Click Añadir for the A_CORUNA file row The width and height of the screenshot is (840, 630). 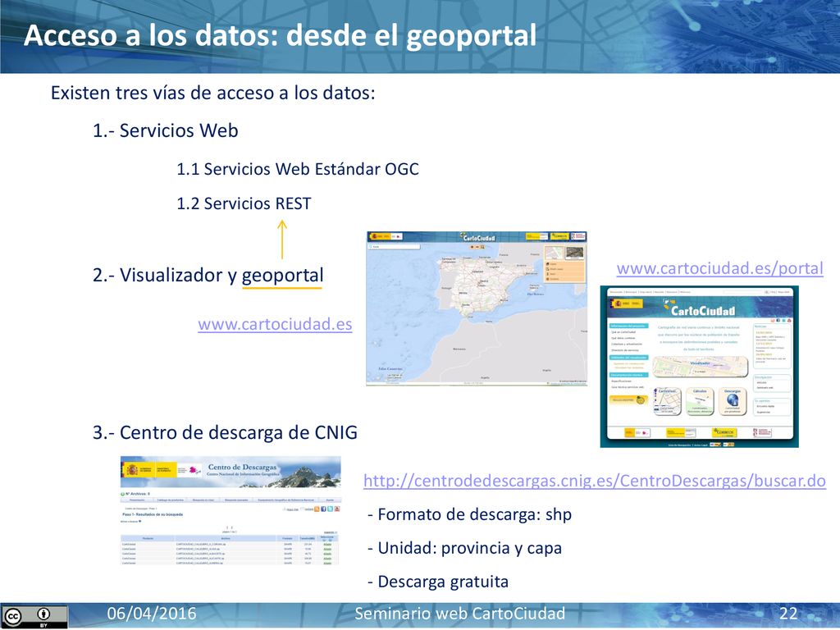[x=327, y=545]
